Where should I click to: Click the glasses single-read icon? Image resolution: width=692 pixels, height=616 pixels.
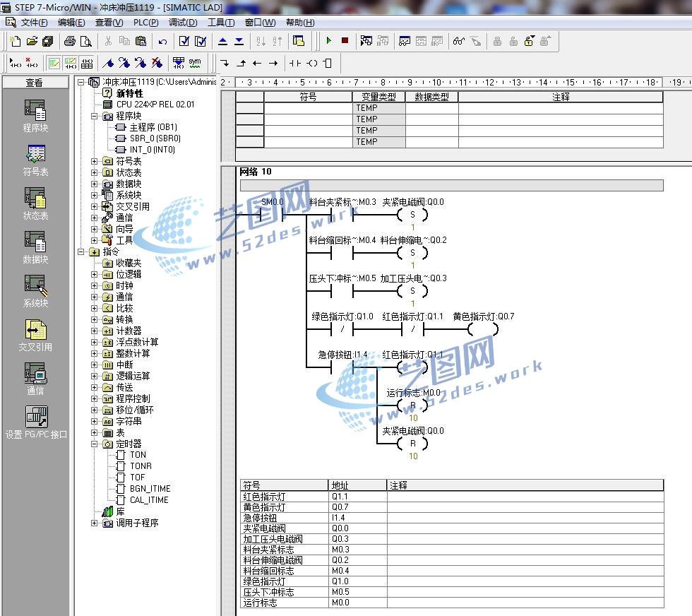(x=458, y=41)
